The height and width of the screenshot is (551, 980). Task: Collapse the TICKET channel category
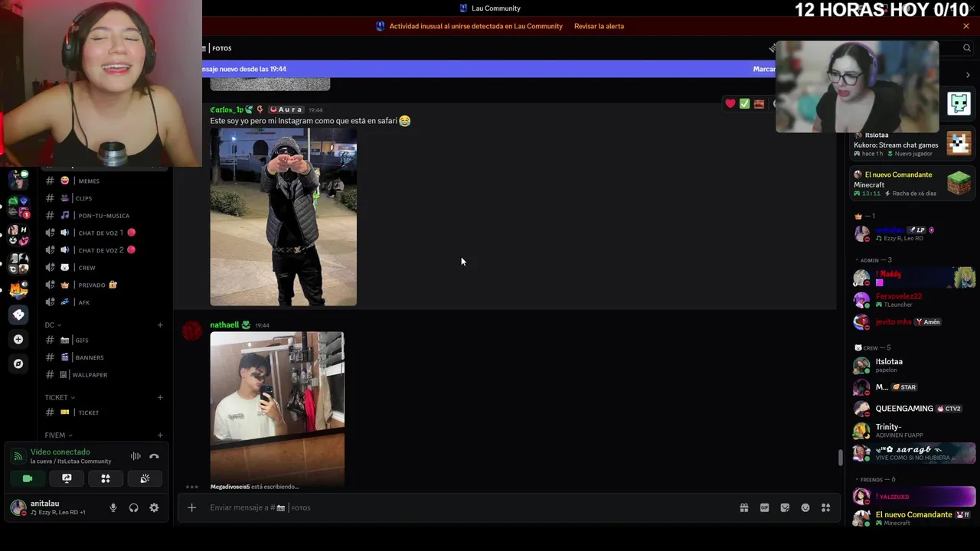[x=60, y=398]
